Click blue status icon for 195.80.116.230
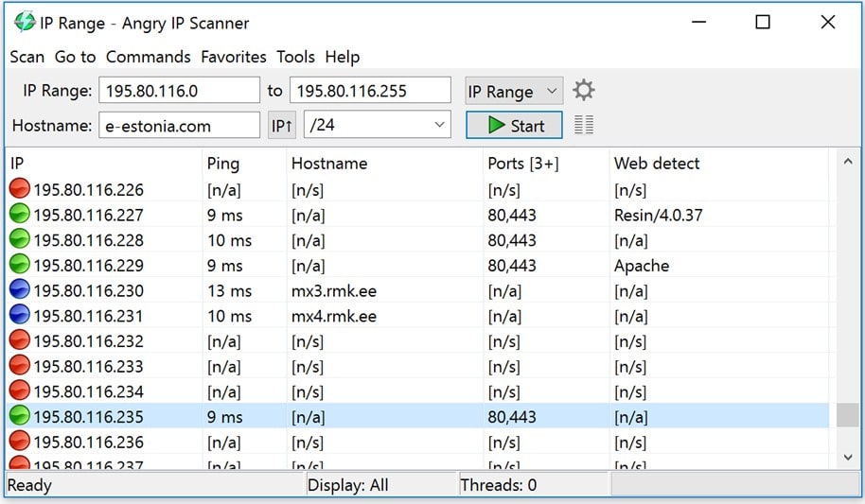This screenshot has height=504, width=865. [x=20, y=289]
